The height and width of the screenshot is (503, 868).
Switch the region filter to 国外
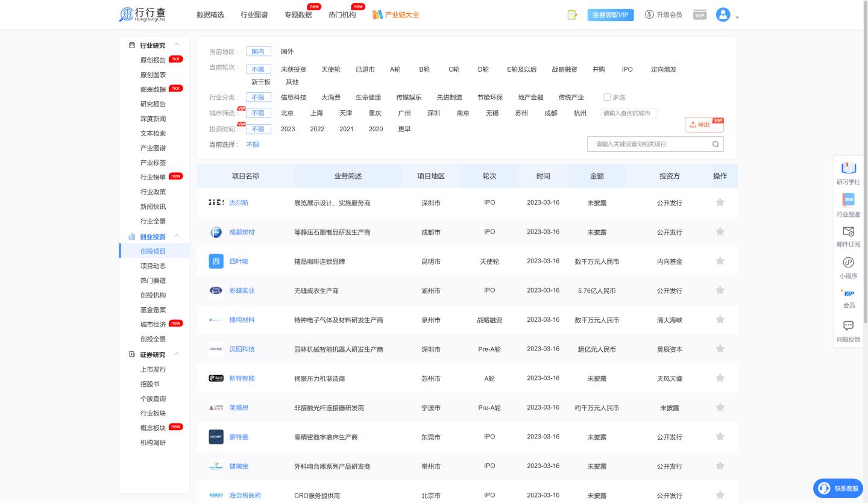point(288,52)
